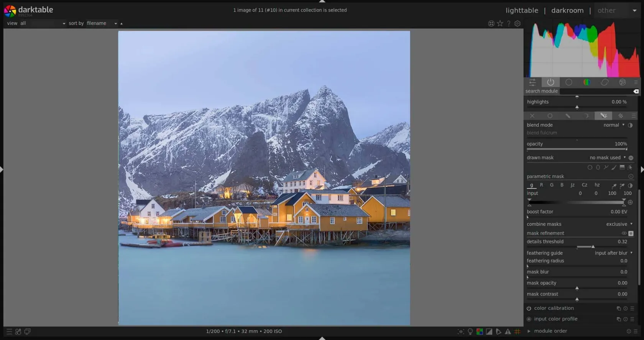Viewport: 644px width, 340px height.
Task: Click the input color profile module header
Action: tap(555, 319)
